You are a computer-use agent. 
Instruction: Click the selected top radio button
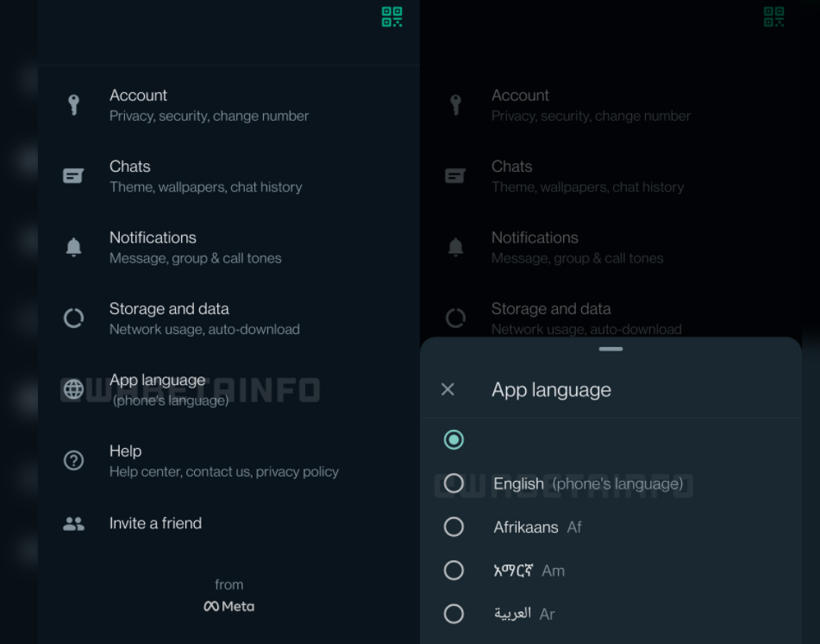[454, 439]
